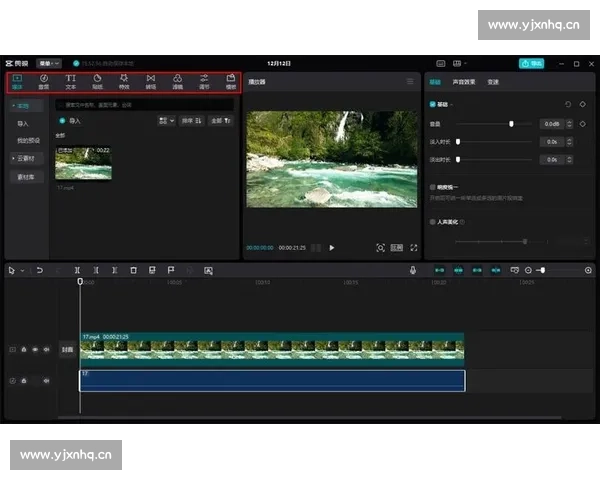This screenshot has width=600, height=480.
Task: Click the microphone record icon above timeline
Action: click(x=412, y=270)
